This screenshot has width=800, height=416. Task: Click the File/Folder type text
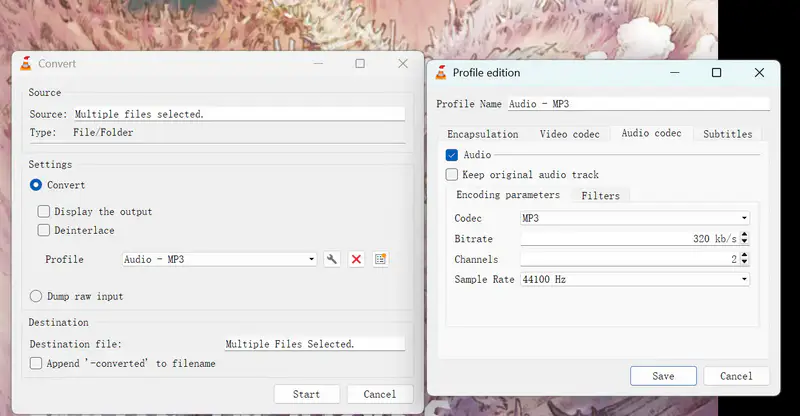[x=103, y=133]
